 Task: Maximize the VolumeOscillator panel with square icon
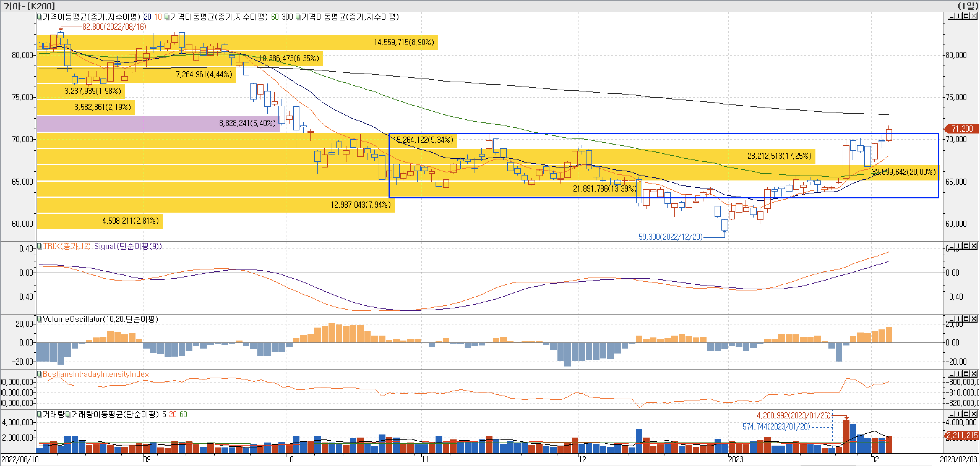pyautogui.click(x=967, y=319)
